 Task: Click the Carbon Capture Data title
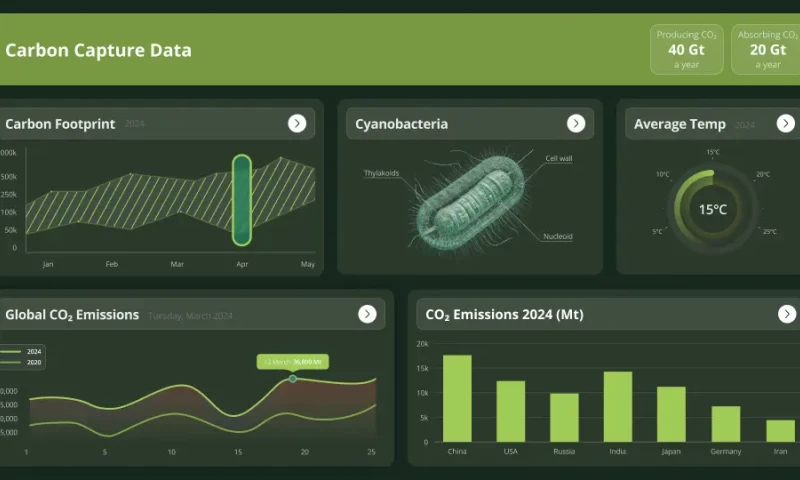click(98, 50)
